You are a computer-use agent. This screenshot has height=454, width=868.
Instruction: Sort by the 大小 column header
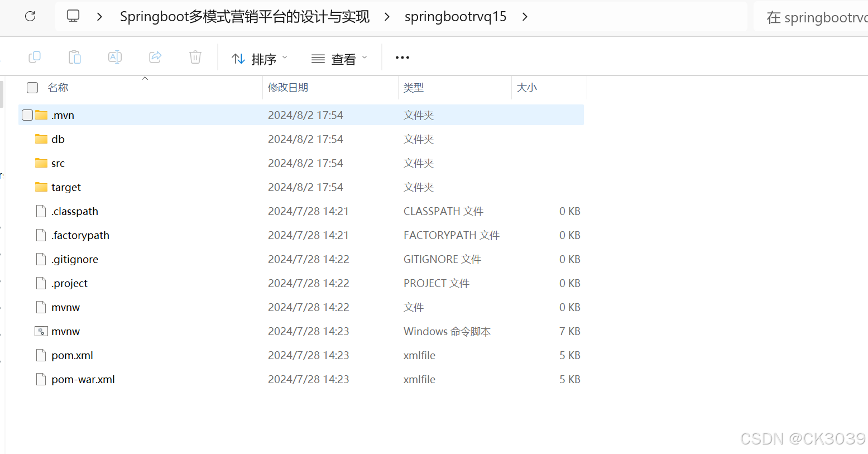(x=526, y=87)
